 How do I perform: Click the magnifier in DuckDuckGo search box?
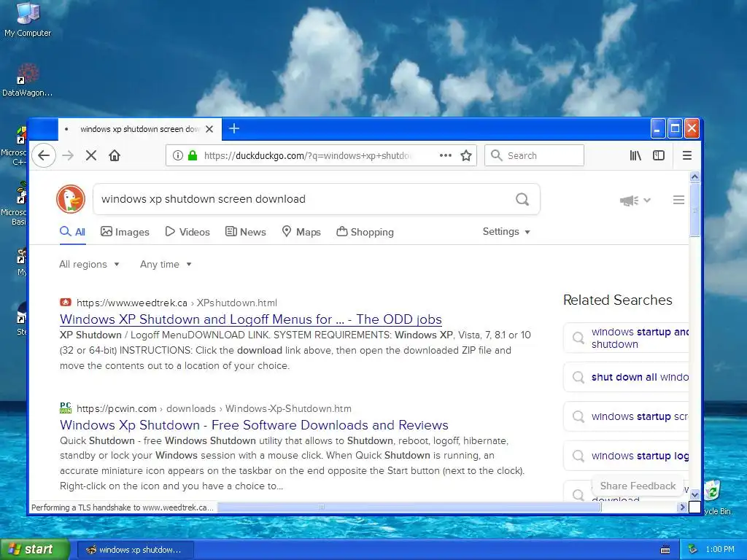point(522,199)
